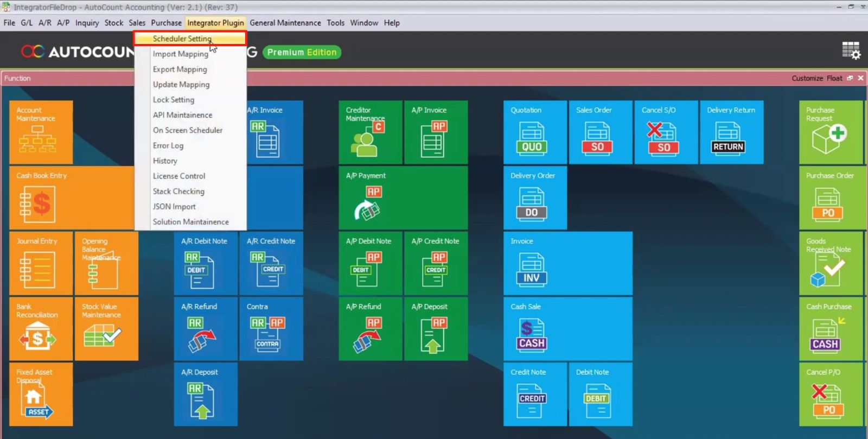Open the Delivery Return tile
The image size is (868, 439).
coord(731,132)
